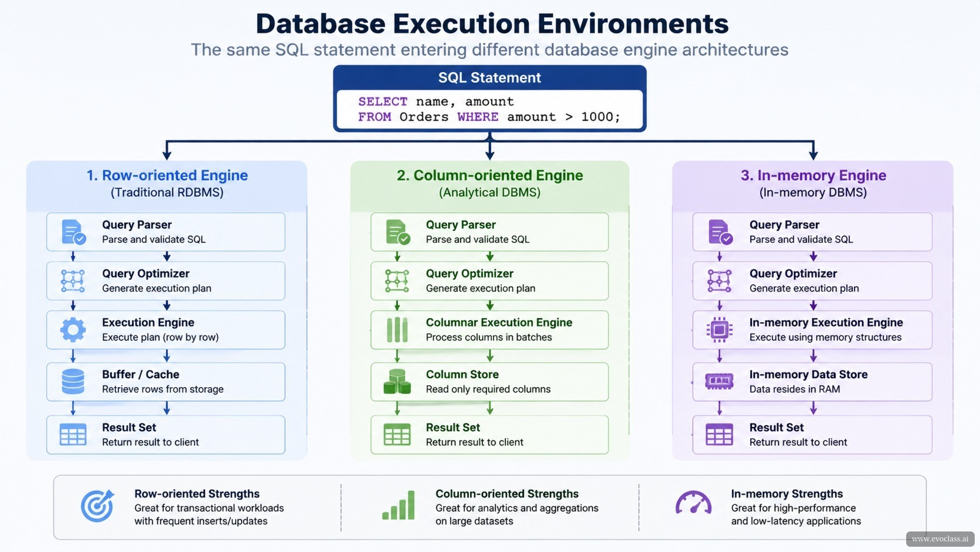Click the In-memory Execution Engine chip icon
980x552 pixels.
coord(719,330)
